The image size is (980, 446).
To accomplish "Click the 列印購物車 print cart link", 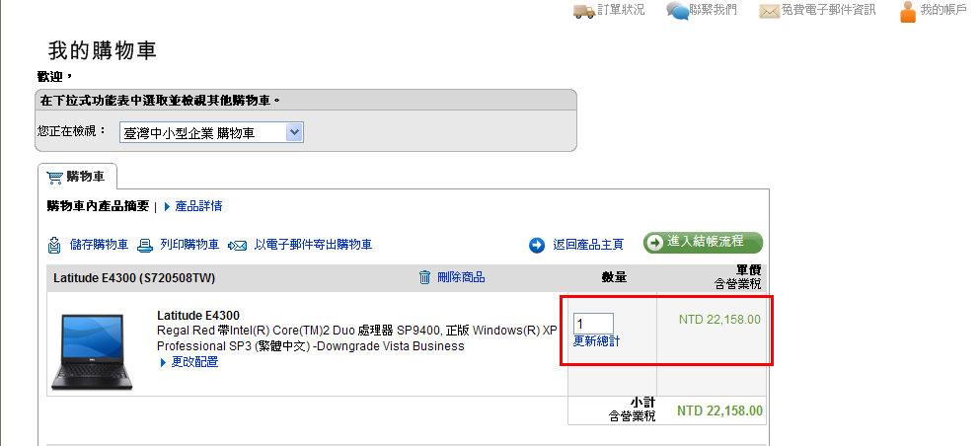I will click(x=189, y=245).
